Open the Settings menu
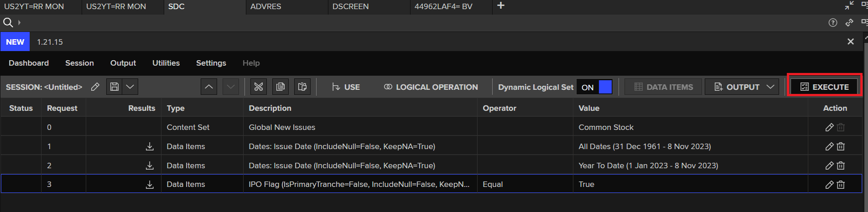The height and width of the screenshot is (212, 868). (x=211, y=63)
